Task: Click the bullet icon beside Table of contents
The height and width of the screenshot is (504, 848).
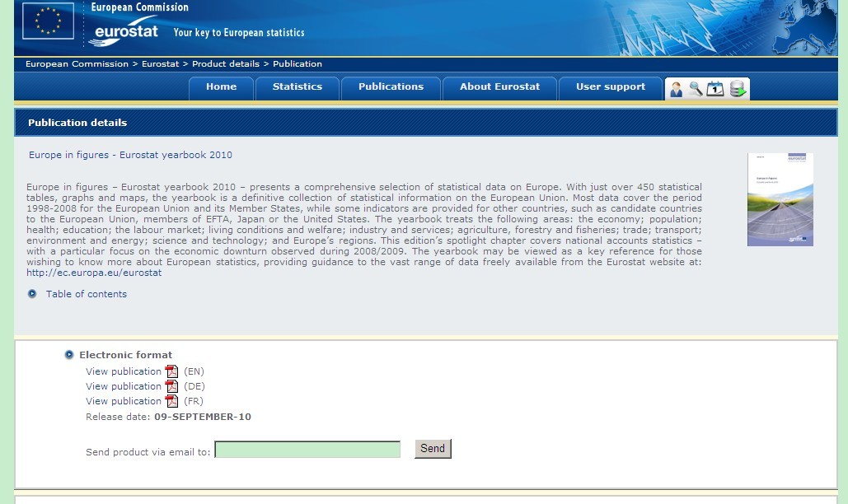Action: [32, 294]
